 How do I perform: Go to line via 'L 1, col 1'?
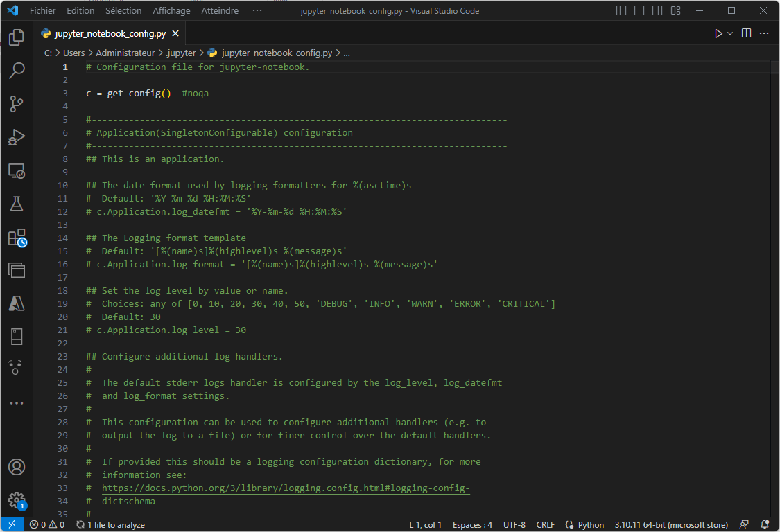coord(425,524)
